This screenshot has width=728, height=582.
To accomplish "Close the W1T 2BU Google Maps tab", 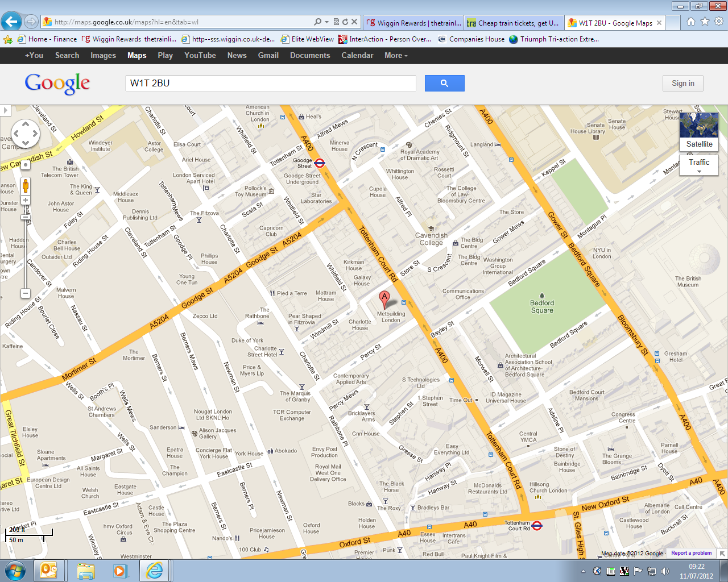I will pos(659,23).
